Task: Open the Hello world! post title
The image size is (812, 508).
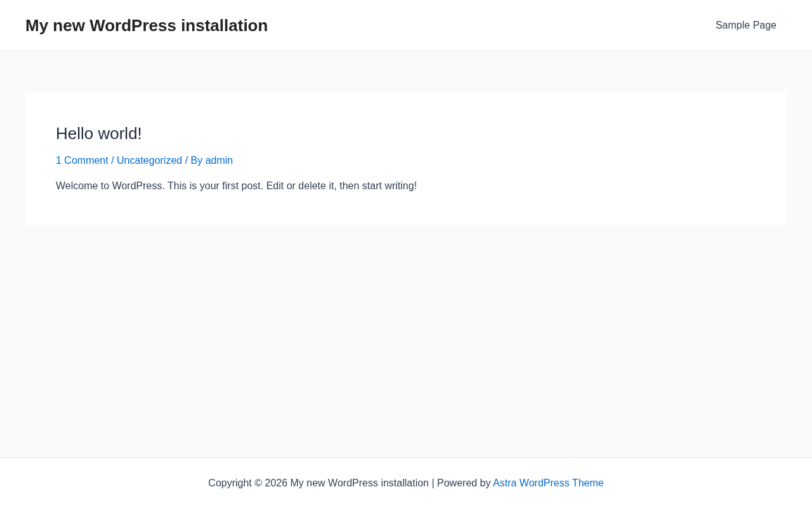Action: [x=99, y=133]
